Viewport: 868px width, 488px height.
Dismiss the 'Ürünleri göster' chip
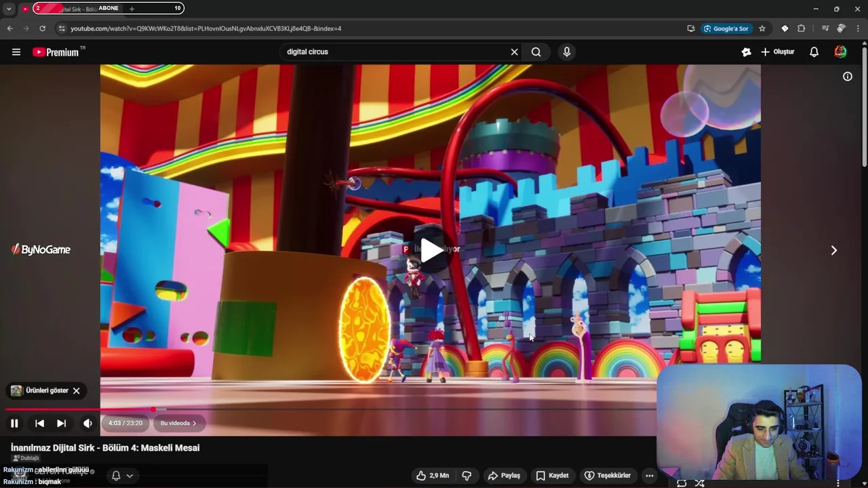[77, 391]
